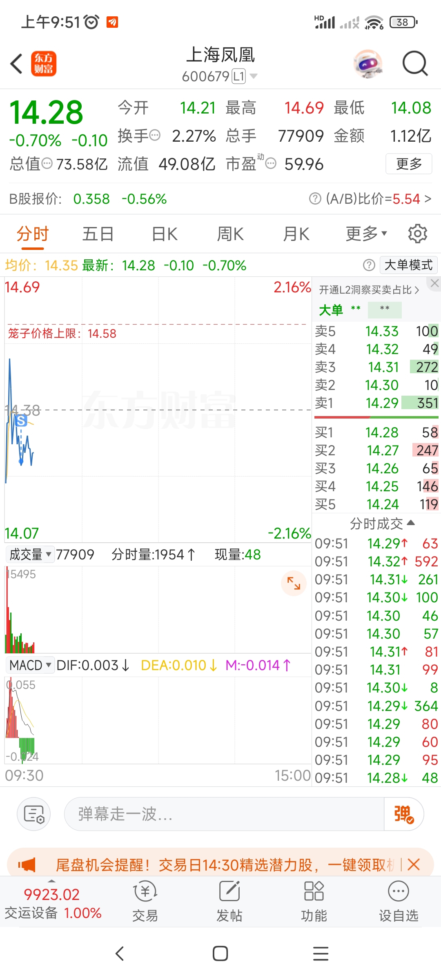
Task: Select the 分时 tab
Action: pos(33,234)
